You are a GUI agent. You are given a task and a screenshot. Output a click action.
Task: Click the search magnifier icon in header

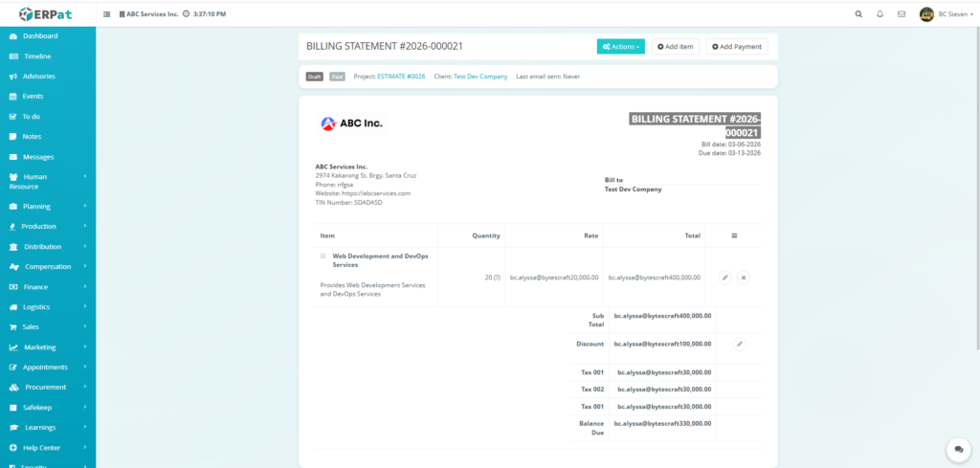click(x=857, y=14)
